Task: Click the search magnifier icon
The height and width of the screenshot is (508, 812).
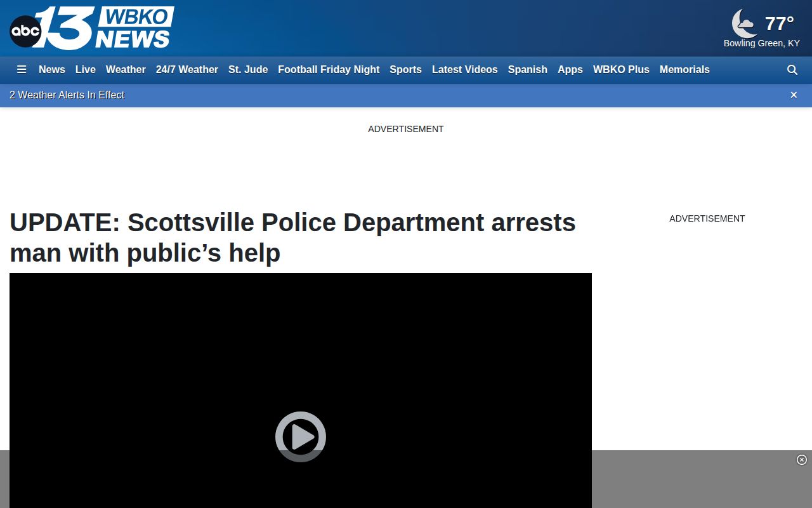Action: click(792, 70)
